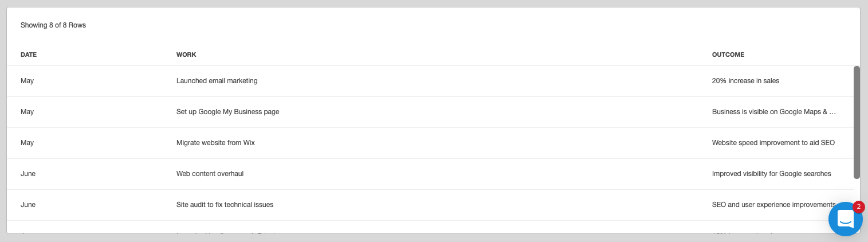Screen dimensions: 868x242
Task: Click the vertical scrollbar thumb
Action: [857, 122]
